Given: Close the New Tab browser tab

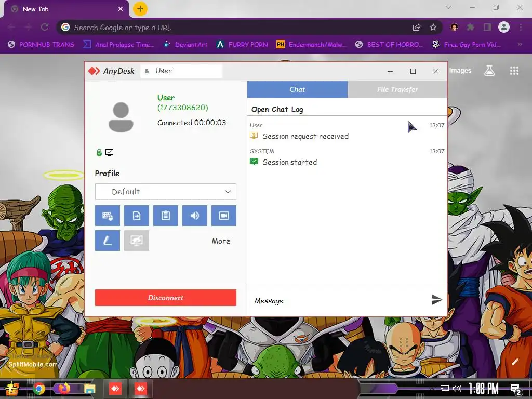Looking at the screenshot, I should (x=121, y=9).
